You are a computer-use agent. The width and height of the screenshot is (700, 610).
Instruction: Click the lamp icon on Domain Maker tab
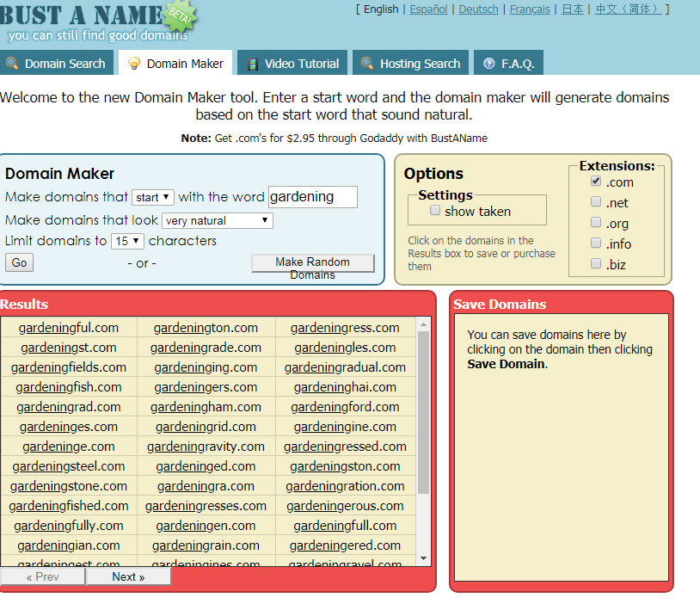click(x=135, y=62)
